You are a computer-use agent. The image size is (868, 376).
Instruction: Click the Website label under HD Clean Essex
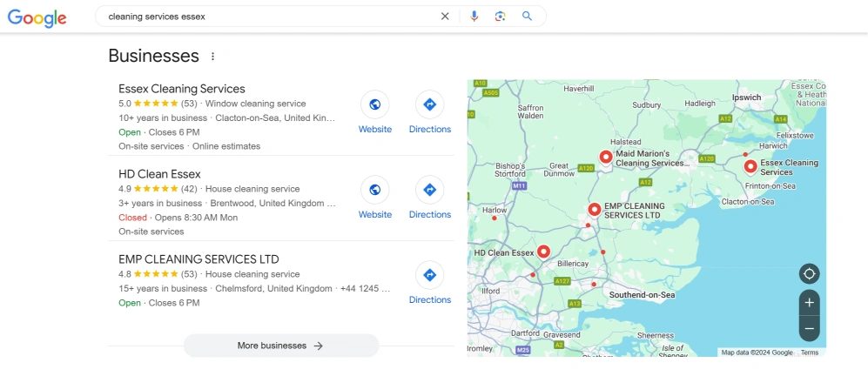(374, 214)
